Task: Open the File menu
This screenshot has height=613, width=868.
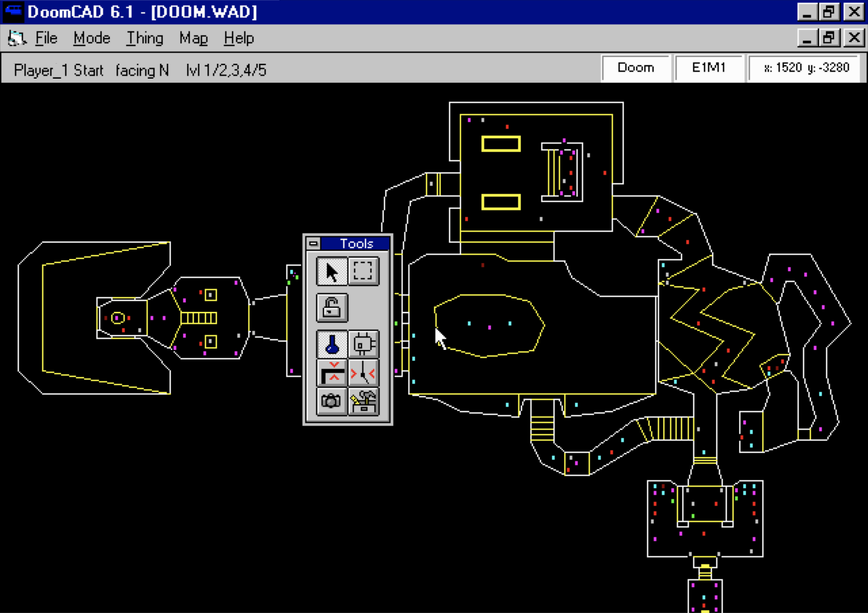Action: point(46,38)
